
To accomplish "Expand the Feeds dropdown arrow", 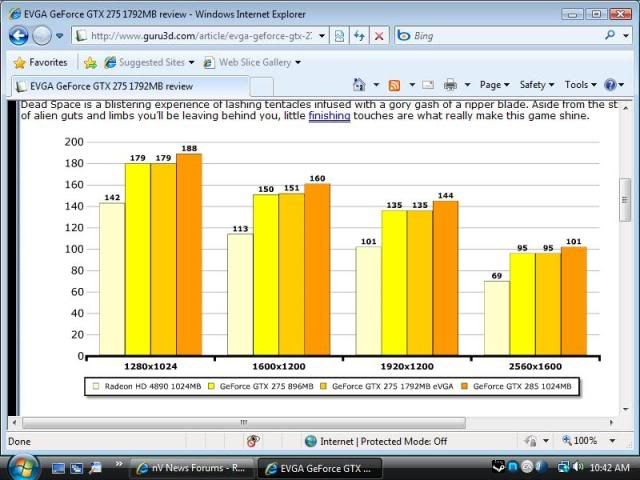I will point(412,85).
